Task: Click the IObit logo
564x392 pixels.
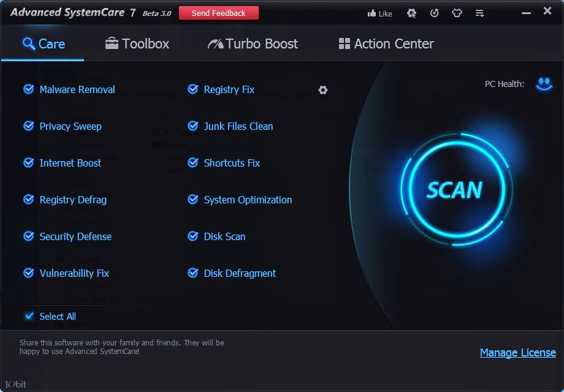Action: point(16,384)
